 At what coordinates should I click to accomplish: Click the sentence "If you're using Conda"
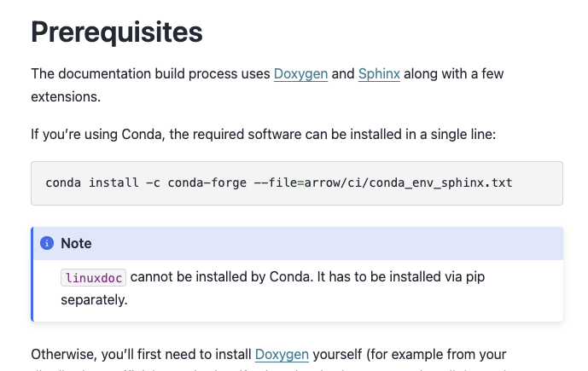click(x=94, y=134)
